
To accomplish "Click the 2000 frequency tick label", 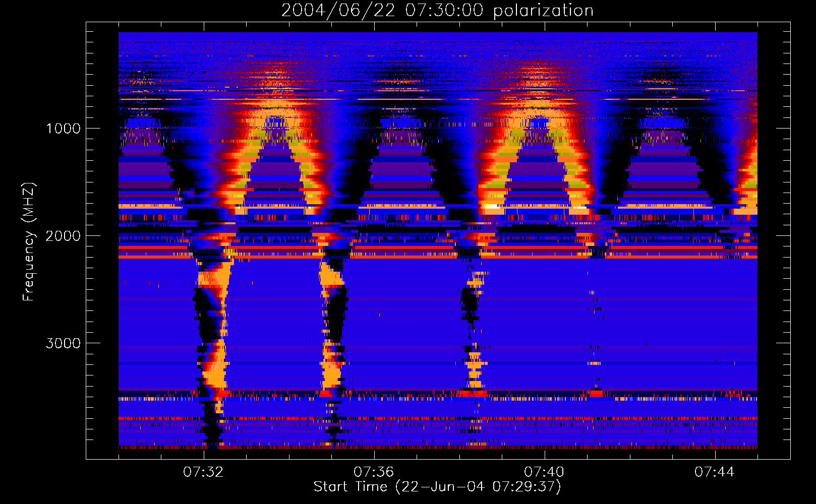I will (x=64, y=236).
